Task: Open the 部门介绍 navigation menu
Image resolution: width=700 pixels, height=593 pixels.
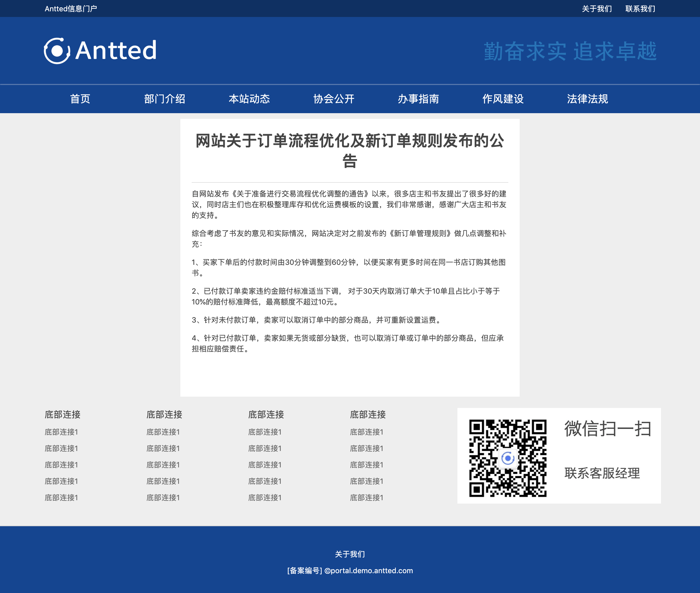Action: pos(165,99)
